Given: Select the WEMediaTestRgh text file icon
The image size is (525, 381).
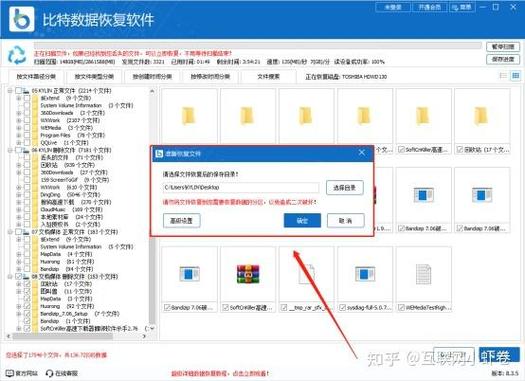Looking at the screenshot, I should coord(424,274).
